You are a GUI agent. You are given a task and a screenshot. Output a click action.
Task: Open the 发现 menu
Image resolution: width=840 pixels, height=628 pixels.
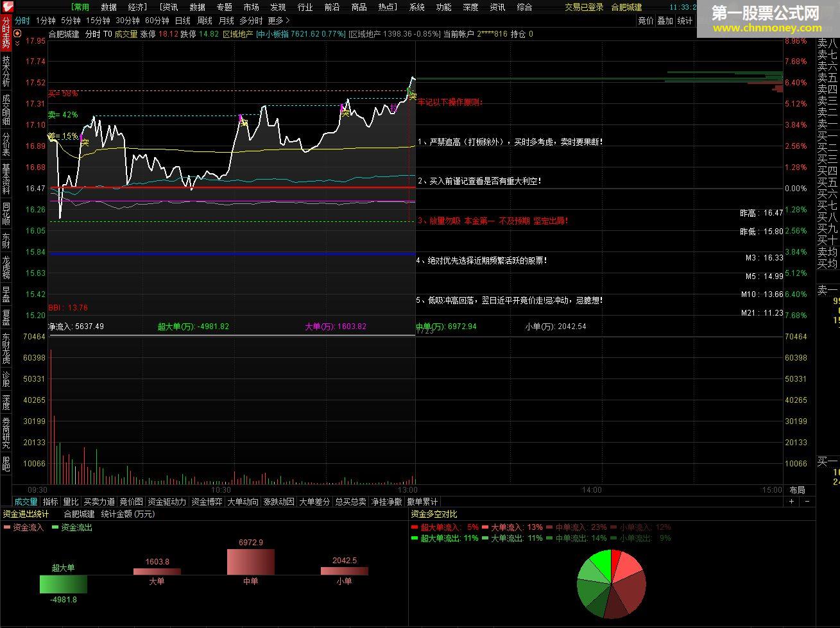(x=279, y=7)
